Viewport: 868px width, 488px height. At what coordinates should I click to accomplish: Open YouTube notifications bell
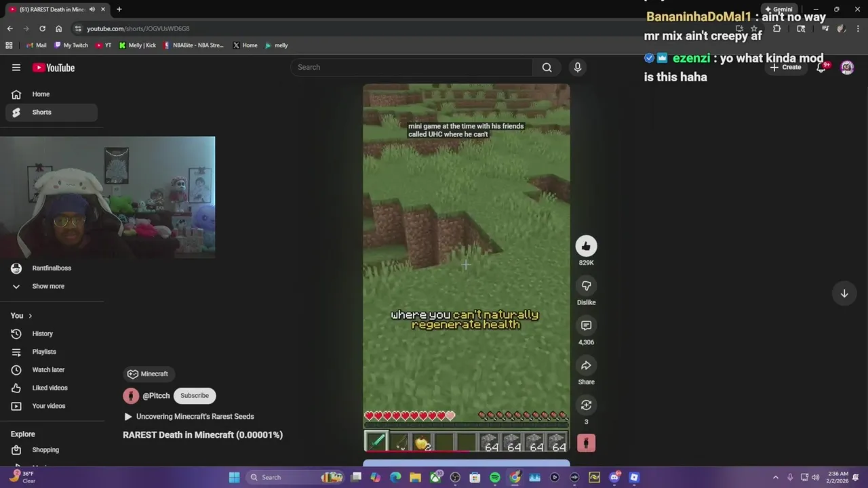pos(821,67)
